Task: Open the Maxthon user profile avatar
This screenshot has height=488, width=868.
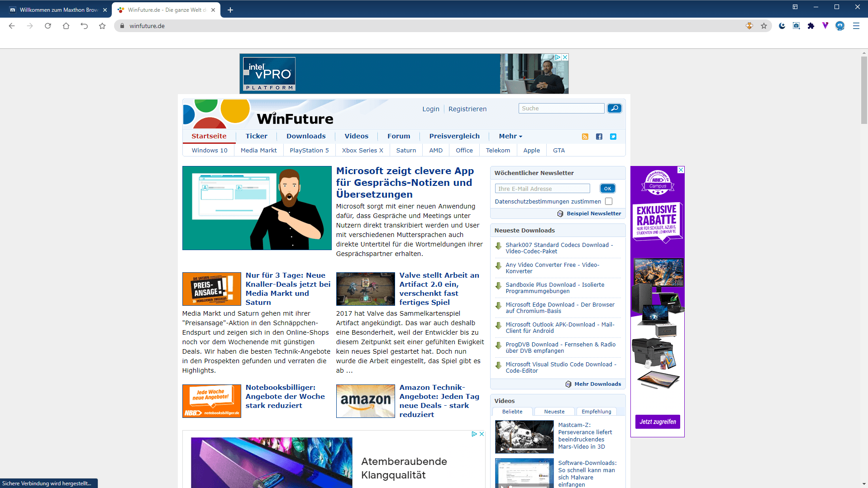Action: tap(840, 26)
